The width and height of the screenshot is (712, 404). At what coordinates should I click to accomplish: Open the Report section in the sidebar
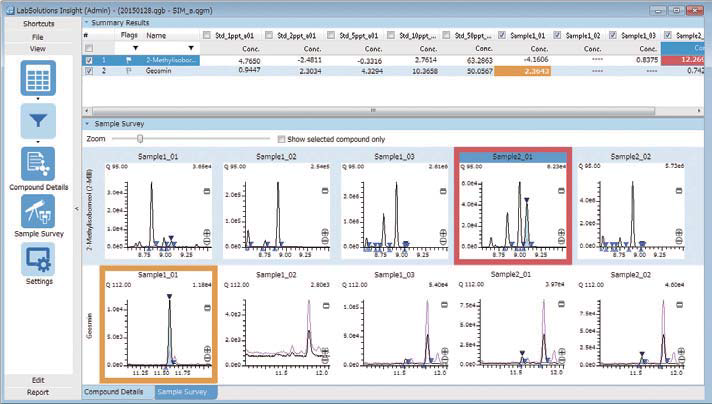[x=37, y=392]
